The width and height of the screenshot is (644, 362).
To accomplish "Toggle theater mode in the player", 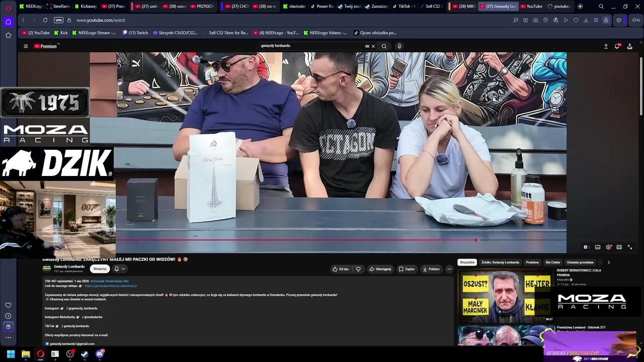I will 619,247.
